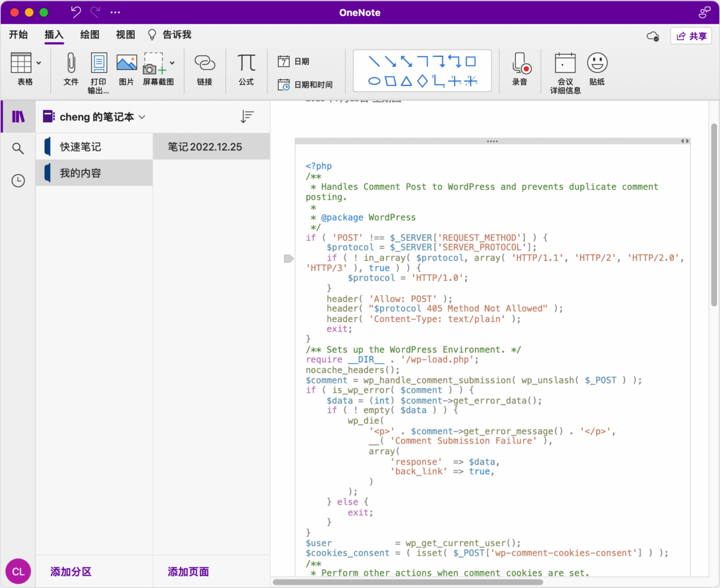The height and width of the screenshot is (588, 720).
Task: Select the 3D XYZ axes shape
Action: pyautogui.click(x=470, y=81)
